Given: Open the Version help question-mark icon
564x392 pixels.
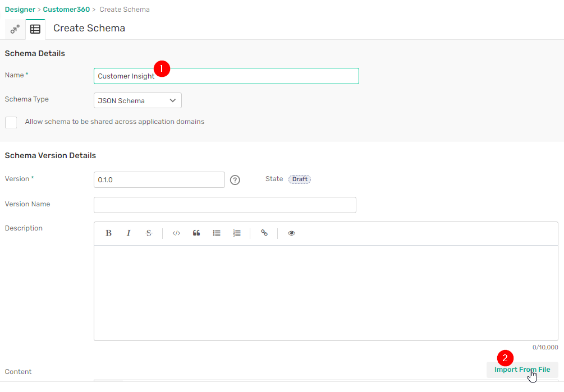Looking at the screenshot, I should pos(235,180).
